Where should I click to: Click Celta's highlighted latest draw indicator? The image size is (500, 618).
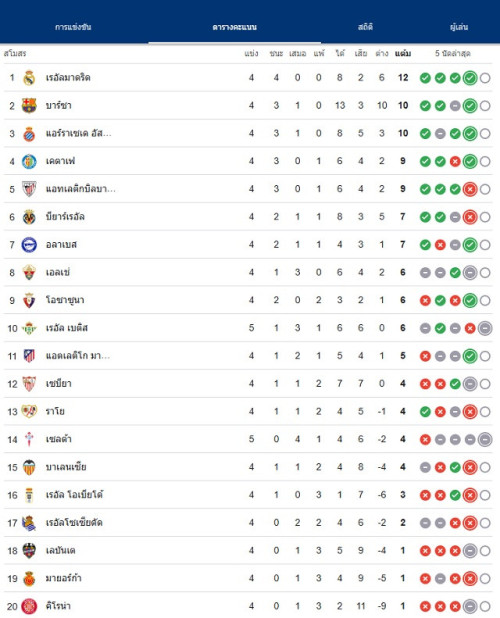click(x=485, y=439)
